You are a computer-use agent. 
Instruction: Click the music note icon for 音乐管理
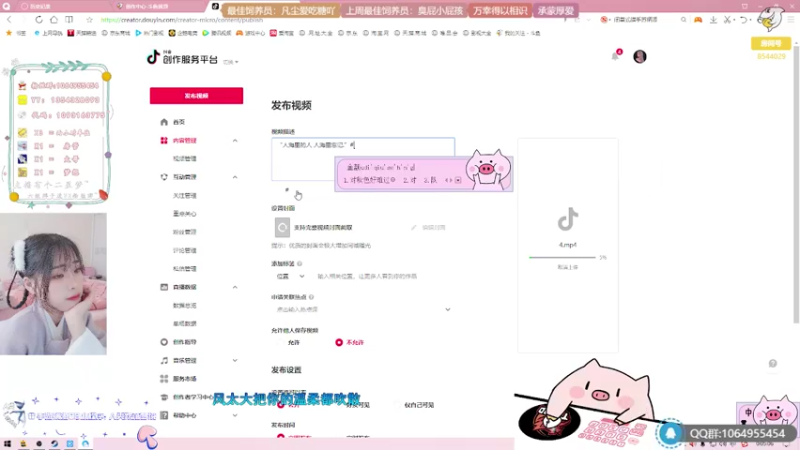164,360
